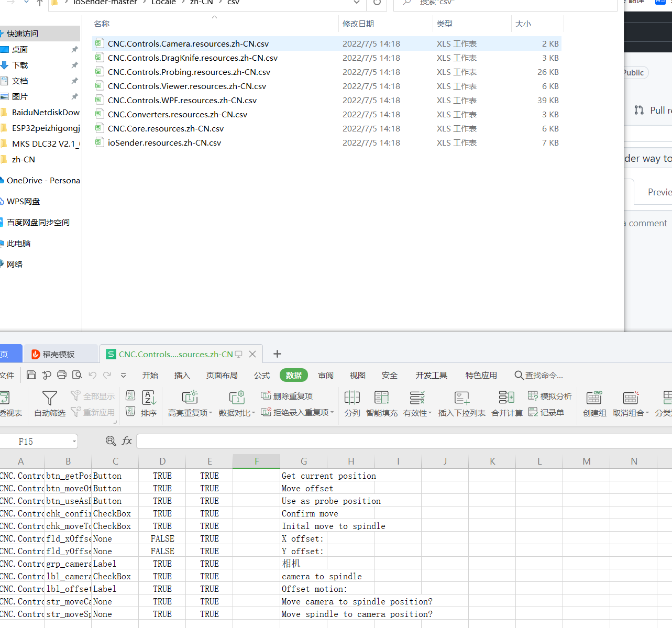
Task: Open the 文件 menu in WPS
Action: point(7,375)
